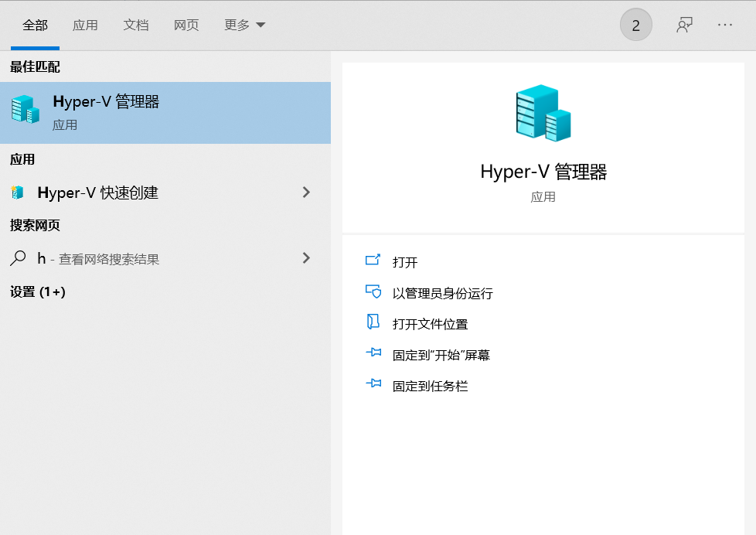Click the Hyper-V 快速创建 small icon
The width and height of the screenshot is (756, 535).
click(17, 193)
